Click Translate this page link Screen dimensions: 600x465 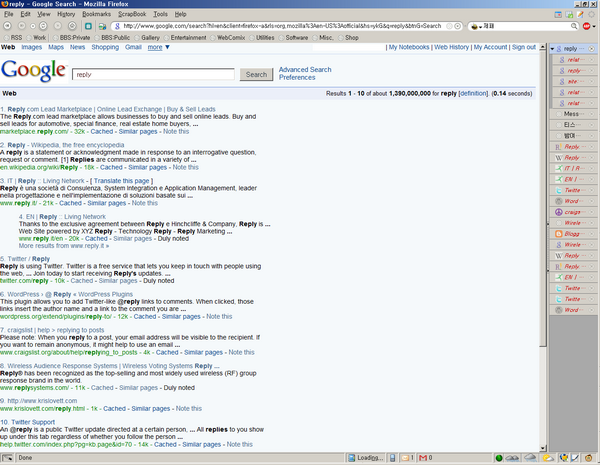(x=121, y=181)
